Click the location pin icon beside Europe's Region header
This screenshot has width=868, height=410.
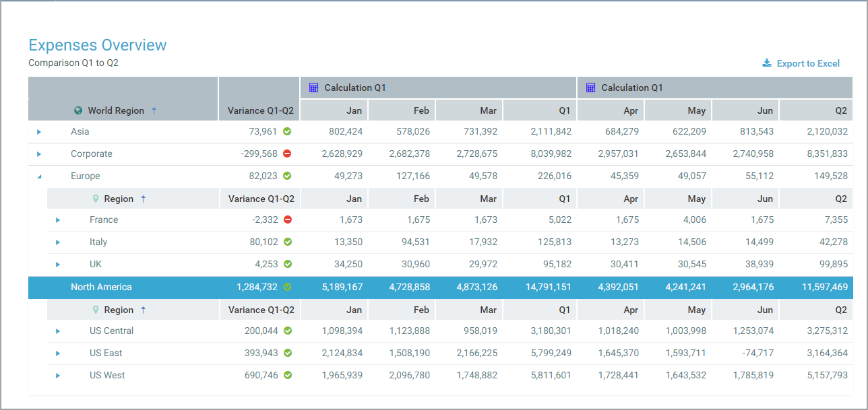94,199
